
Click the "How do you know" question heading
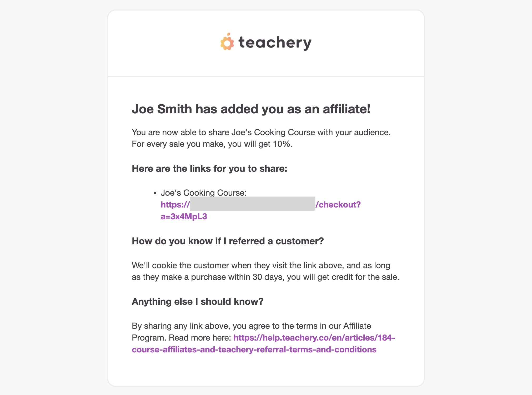(228, 241)
